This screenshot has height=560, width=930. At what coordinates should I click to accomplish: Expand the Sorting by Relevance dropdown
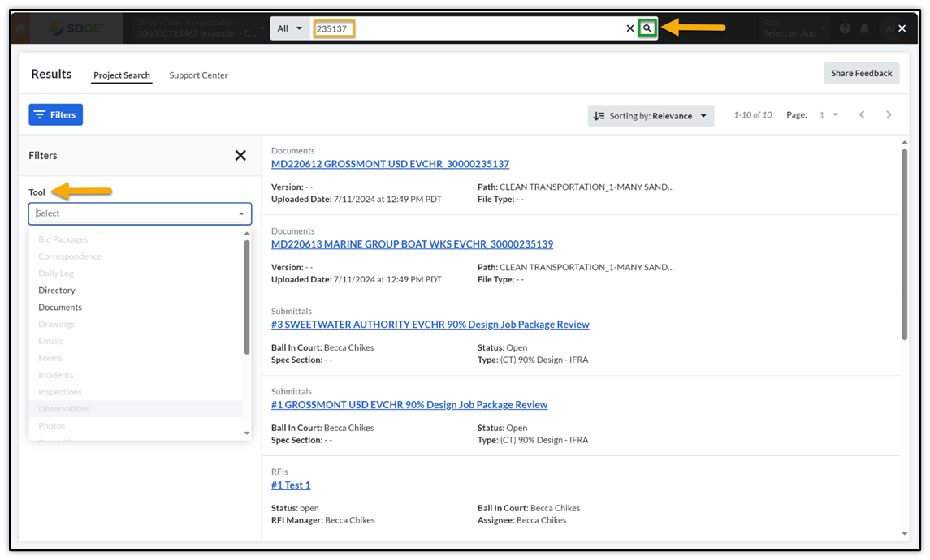(651, 115)
